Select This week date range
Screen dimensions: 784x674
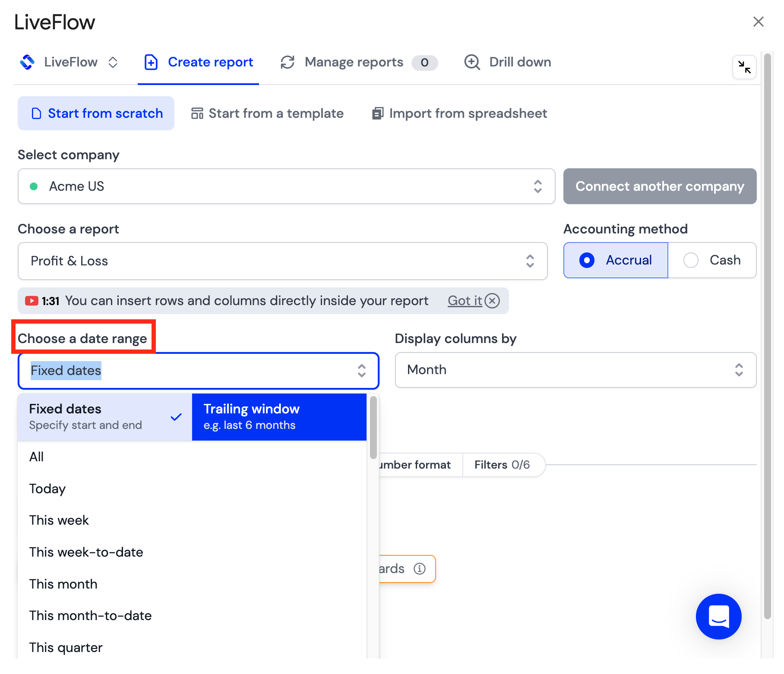pyautogui.click(x=192, y=520)
